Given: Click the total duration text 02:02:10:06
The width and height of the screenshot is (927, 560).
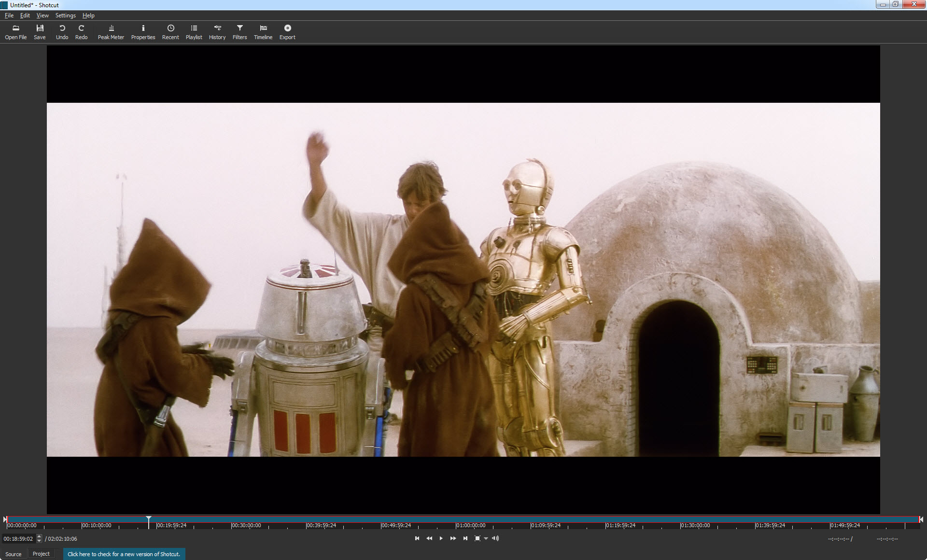Looking at the screenshot, I should [62, 539].
